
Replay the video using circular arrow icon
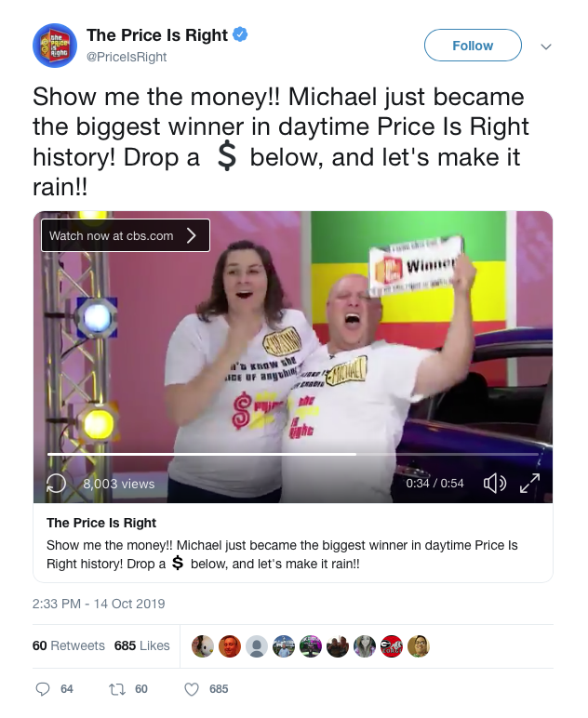57,483
